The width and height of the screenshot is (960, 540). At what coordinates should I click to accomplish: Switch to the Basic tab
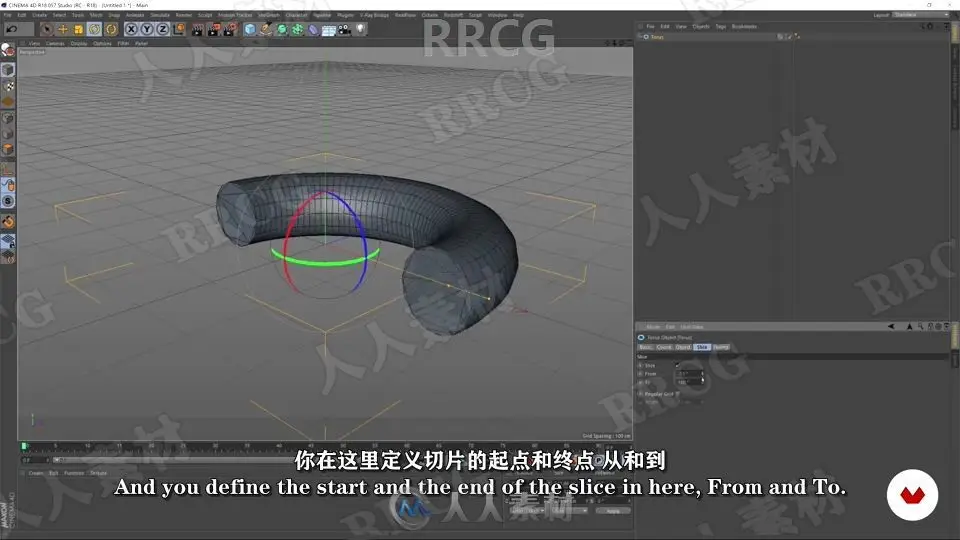point(645,347)
